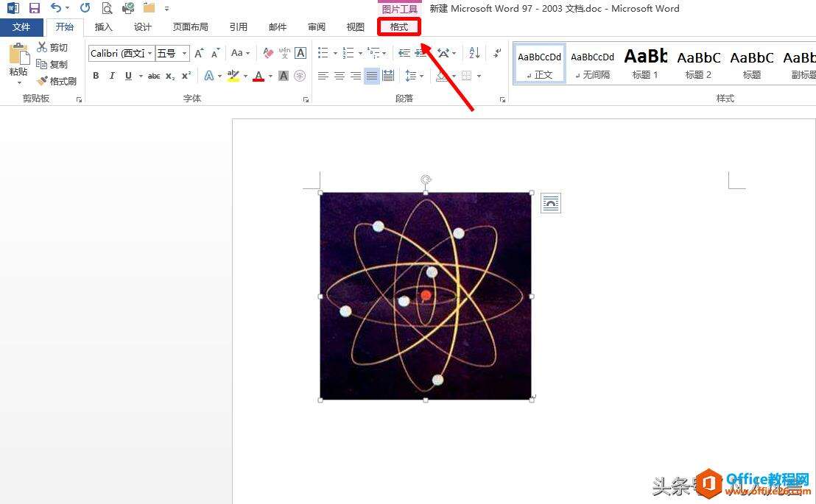
Task: Open the Calibri font name dropdown
Action: point(150,53)
